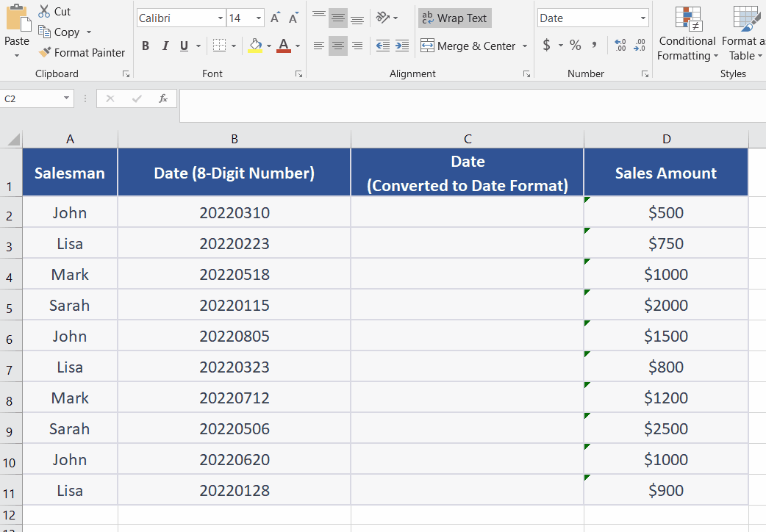766x532 pixels.
Task: Click into the formula bar input
Action: (x=473, y=105)
